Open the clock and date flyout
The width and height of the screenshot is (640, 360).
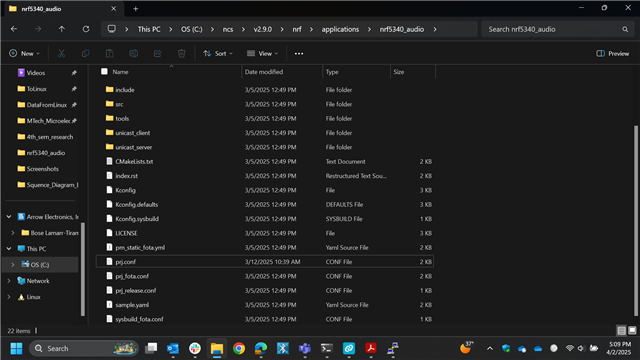618,349
